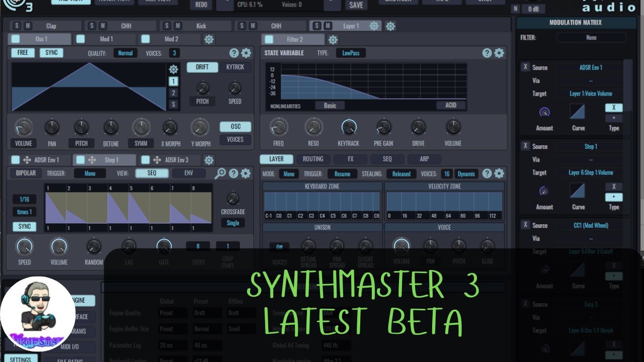Open Osc 1 panel help question mark

point(234,53)
